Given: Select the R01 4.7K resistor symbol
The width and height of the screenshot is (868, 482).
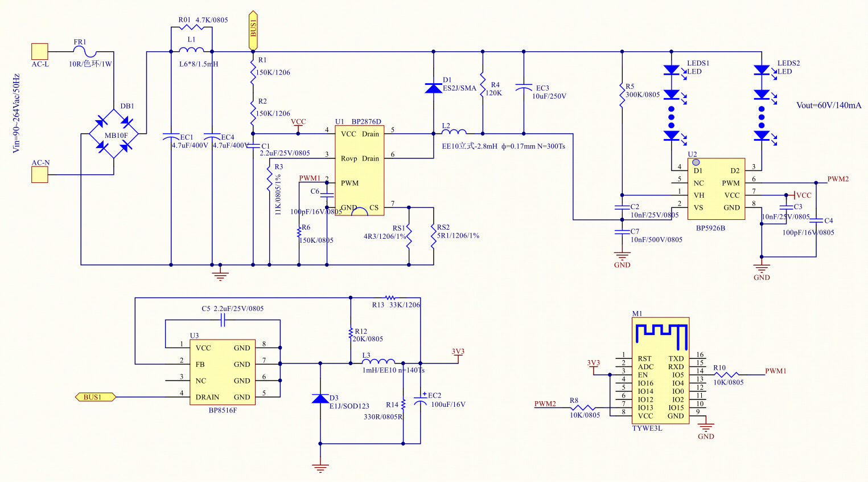Looking at the screenshot, I should point(191,27).
